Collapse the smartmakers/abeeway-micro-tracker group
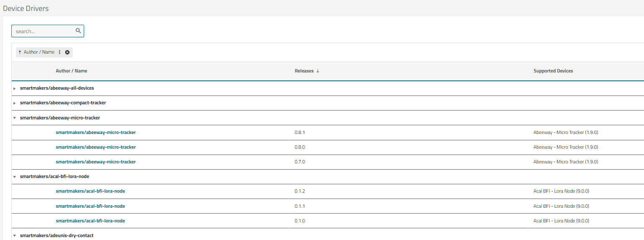This screenshot has width=644, height=240. point(15,118)
